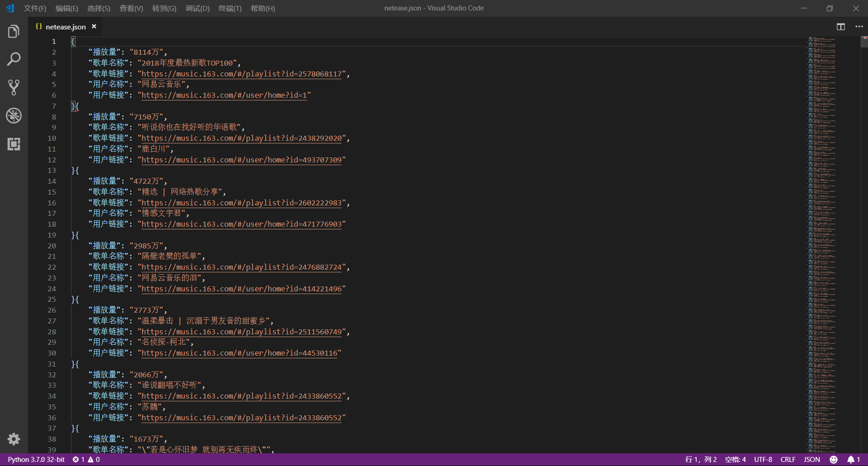Open playlist link id=2438292020

click(x=241, y=138)
